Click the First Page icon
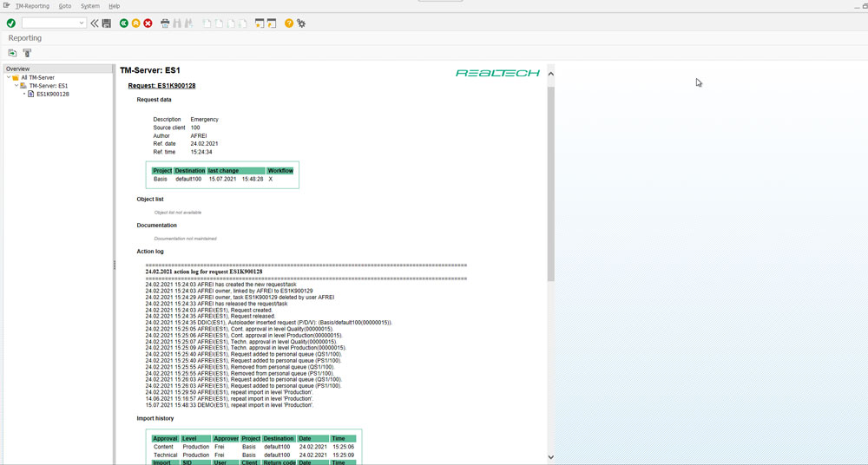The width and height of the screenshot is (868, 465). (207, 23)
